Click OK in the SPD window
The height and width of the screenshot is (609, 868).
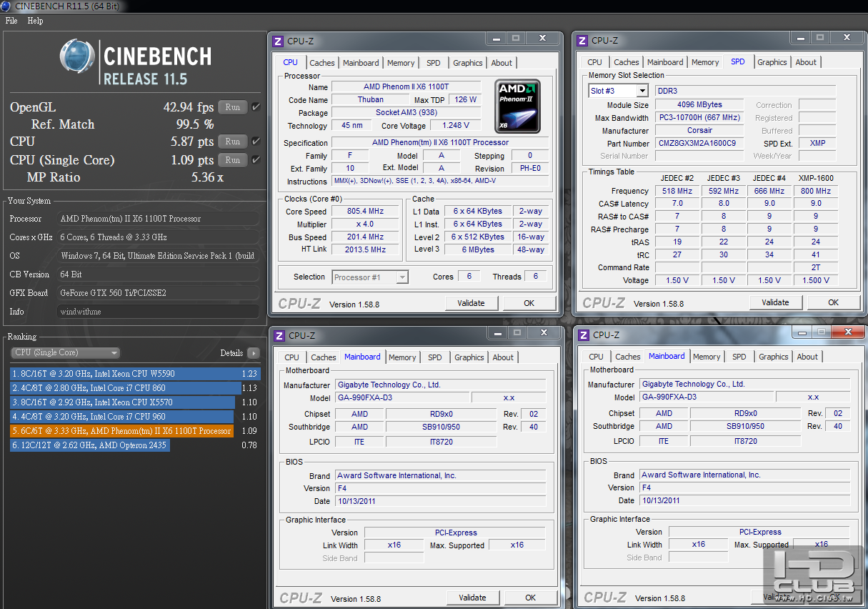(834, 302)
